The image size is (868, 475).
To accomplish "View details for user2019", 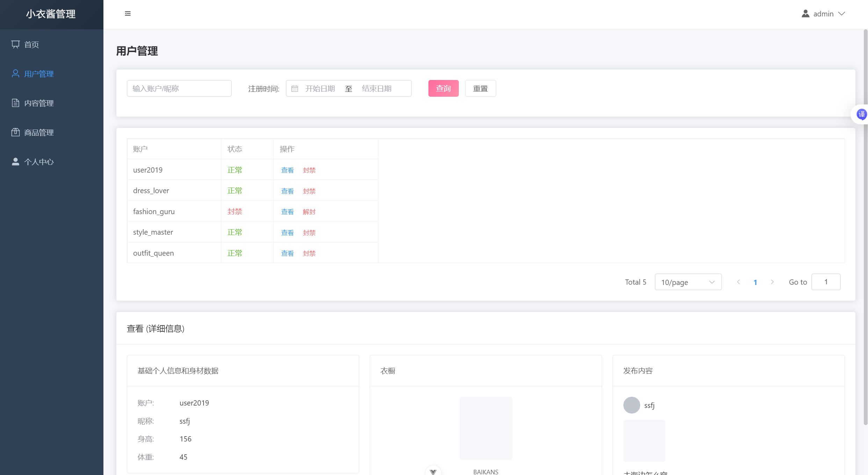I will click(287, 170).
